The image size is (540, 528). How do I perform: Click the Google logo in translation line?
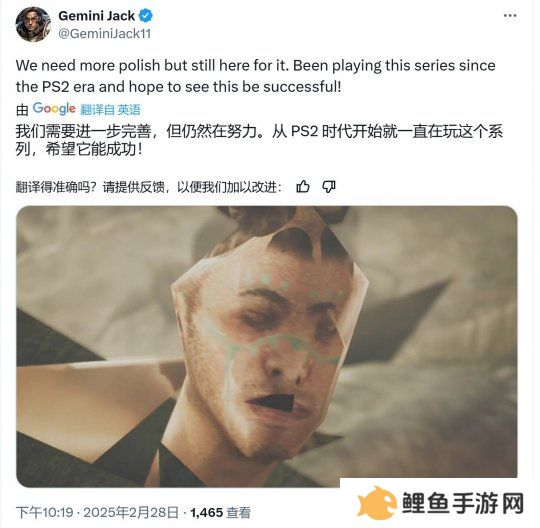54,109
